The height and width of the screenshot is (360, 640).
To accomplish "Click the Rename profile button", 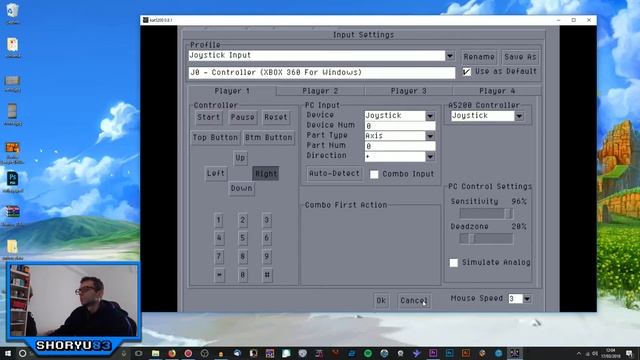I will 479,57.
